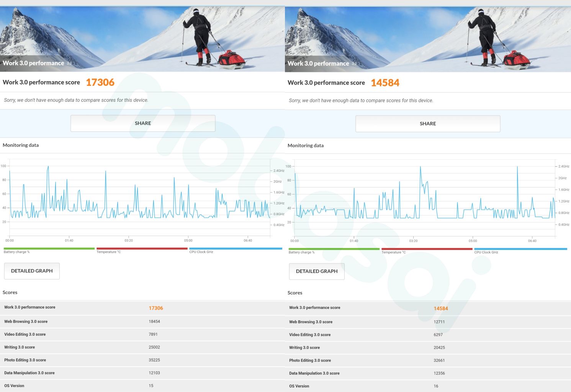This screenshot has width=571, height=392.
Task: Click the left Work 3.0 performance banner image
Action: (142, 38)
